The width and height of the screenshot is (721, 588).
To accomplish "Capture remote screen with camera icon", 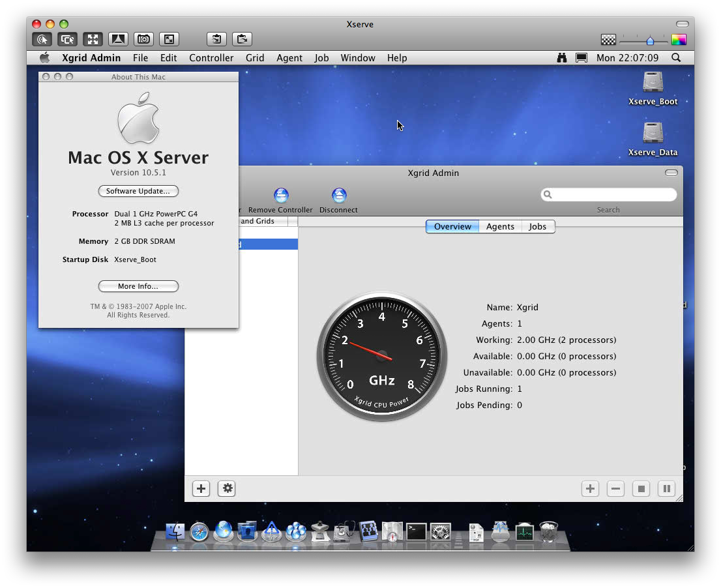I will [x=143, y=40].
